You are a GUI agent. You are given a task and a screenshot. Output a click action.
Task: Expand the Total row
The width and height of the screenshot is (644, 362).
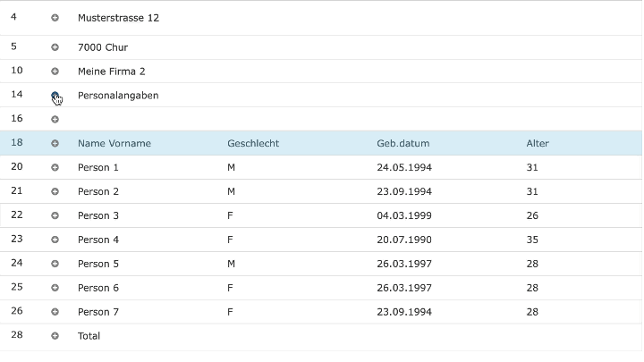(x=55, y=336)
